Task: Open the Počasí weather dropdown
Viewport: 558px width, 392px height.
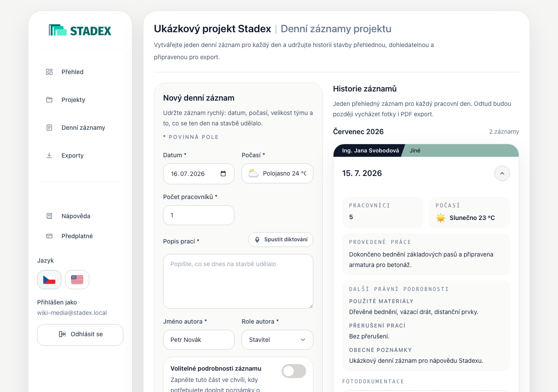Action: tap(277, 173)
